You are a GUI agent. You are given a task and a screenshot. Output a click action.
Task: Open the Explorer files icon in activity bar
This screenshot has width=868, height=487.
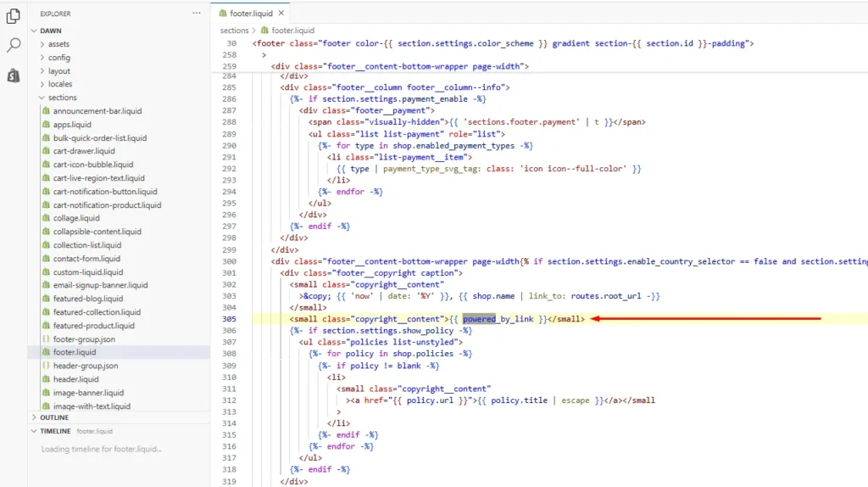pos(14,16)
